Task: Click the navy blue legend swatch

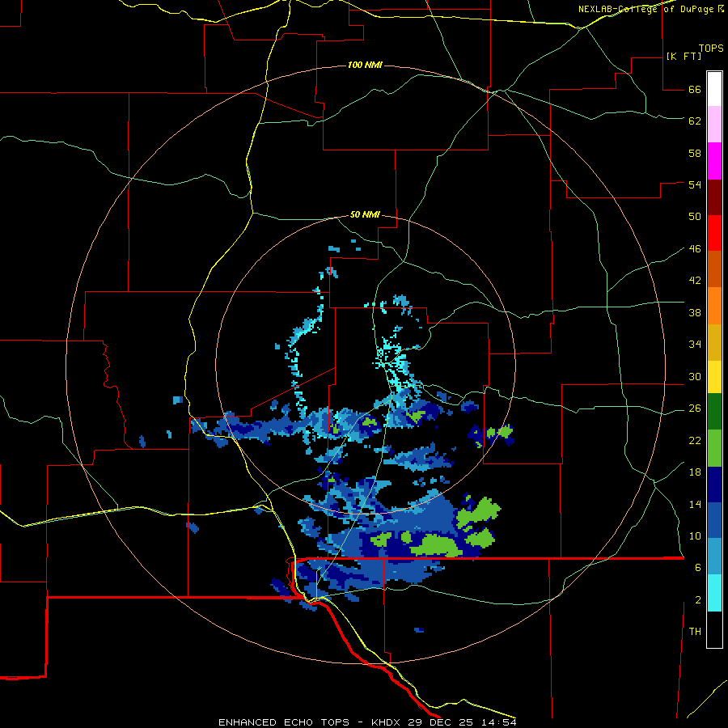Action: coord(714,485)
